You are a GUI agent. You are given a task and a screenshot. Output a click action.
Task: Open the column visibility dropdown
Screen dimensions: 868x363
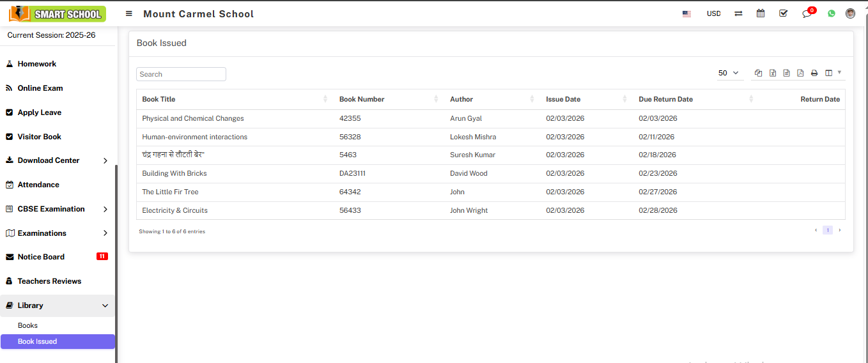coord(832,73)
